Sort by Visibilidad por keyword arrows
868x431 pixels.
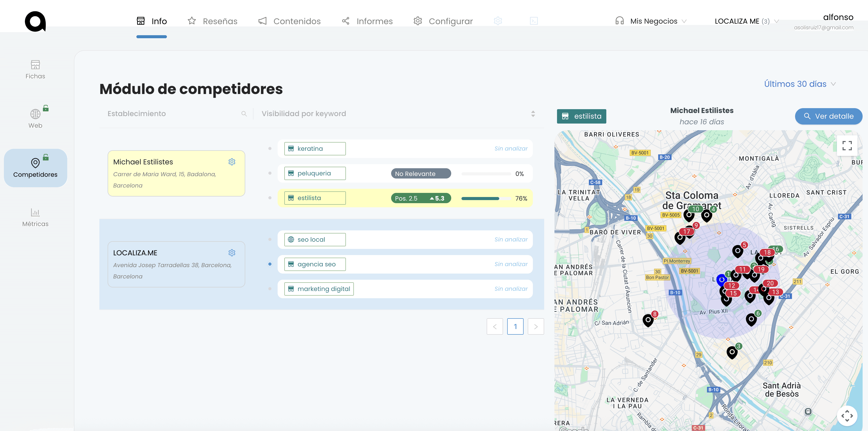coord(533,114)
